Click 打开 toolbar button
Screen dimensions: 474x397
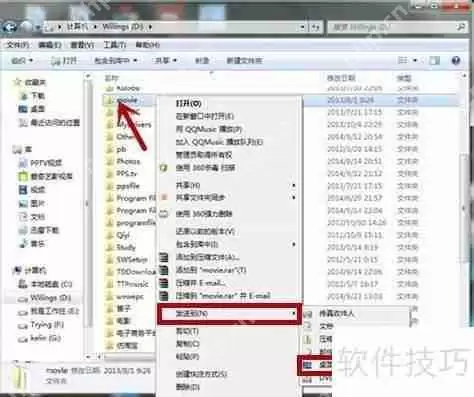coord(64,61)
